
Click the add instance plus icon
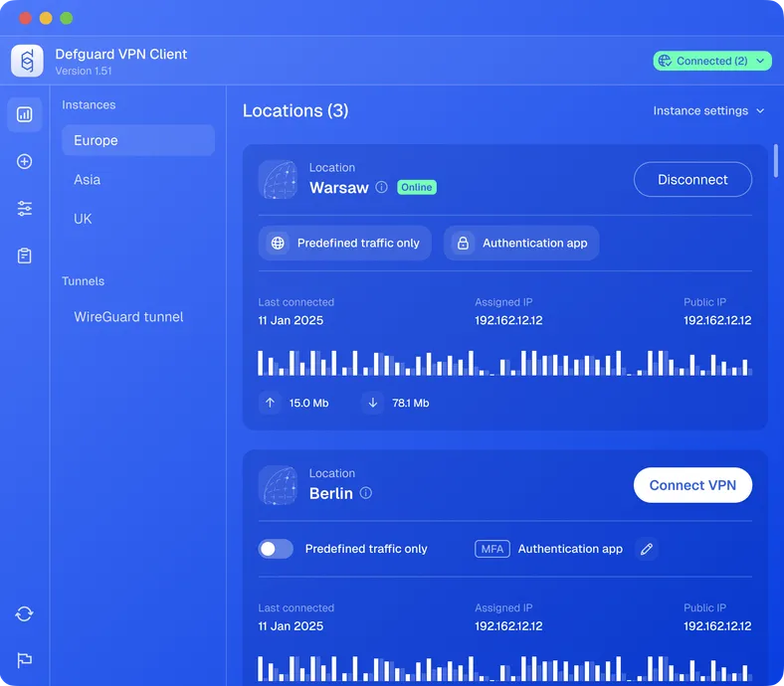point(25,161)
